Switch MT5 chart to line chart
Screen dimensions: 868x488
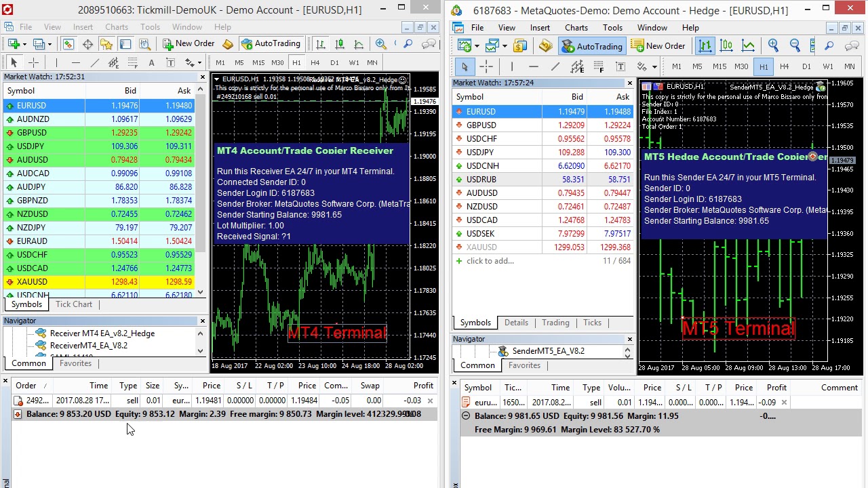[748, 45]
